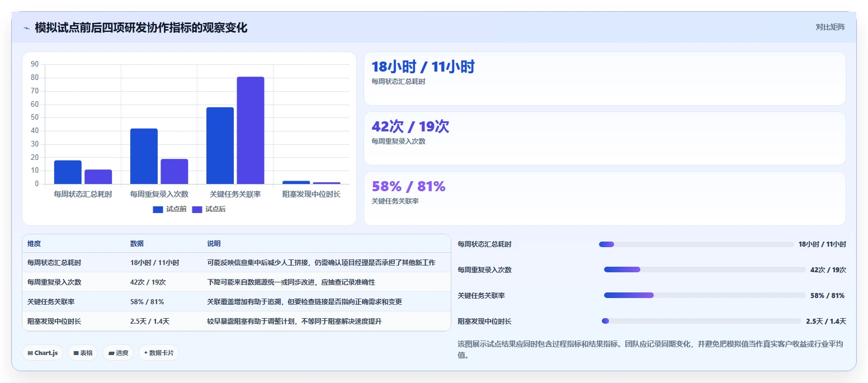
Task: Click the 说明 column header
Action: point(214,244)
